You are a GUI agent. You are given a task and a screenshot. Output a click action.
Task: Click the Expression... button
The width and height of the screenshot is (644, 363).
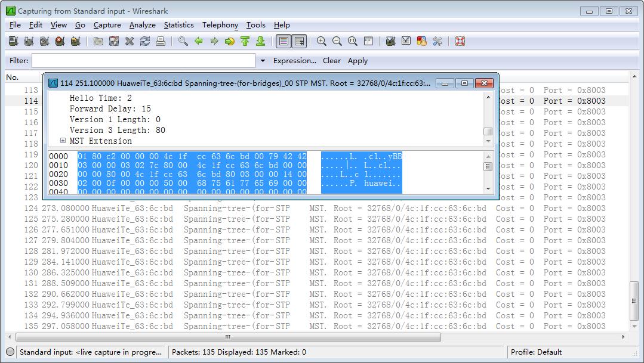[x=294, y=61]
